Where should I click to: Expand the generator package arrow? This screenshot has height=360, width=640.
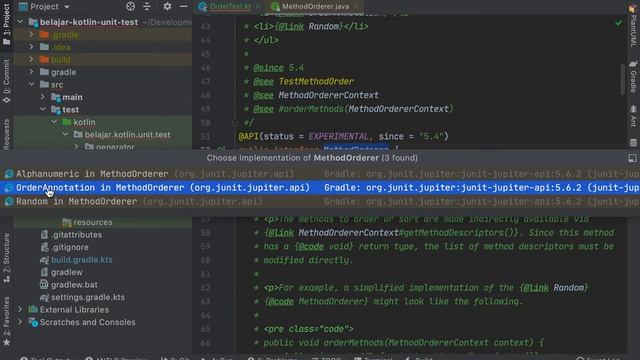tap(77, 147)
